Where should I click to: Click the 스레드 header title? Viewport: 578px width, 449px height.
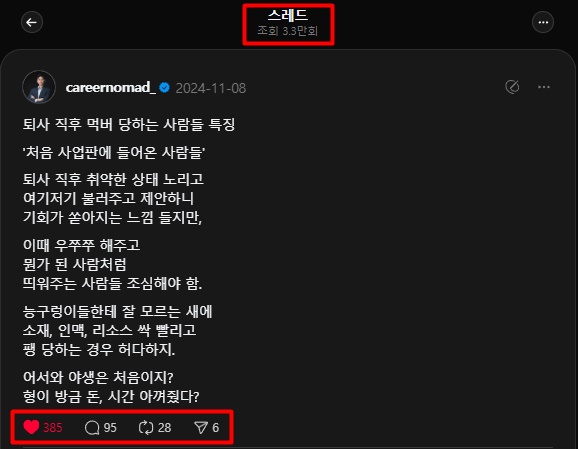(x=288, y=15)
